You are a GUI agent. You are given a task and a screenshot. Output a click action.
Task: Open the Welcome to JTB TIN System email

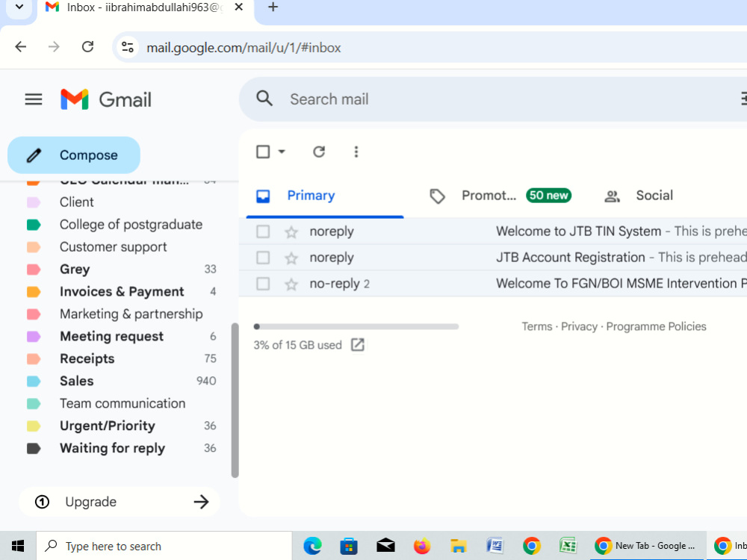pyautogui.click(x=493, y=232)
